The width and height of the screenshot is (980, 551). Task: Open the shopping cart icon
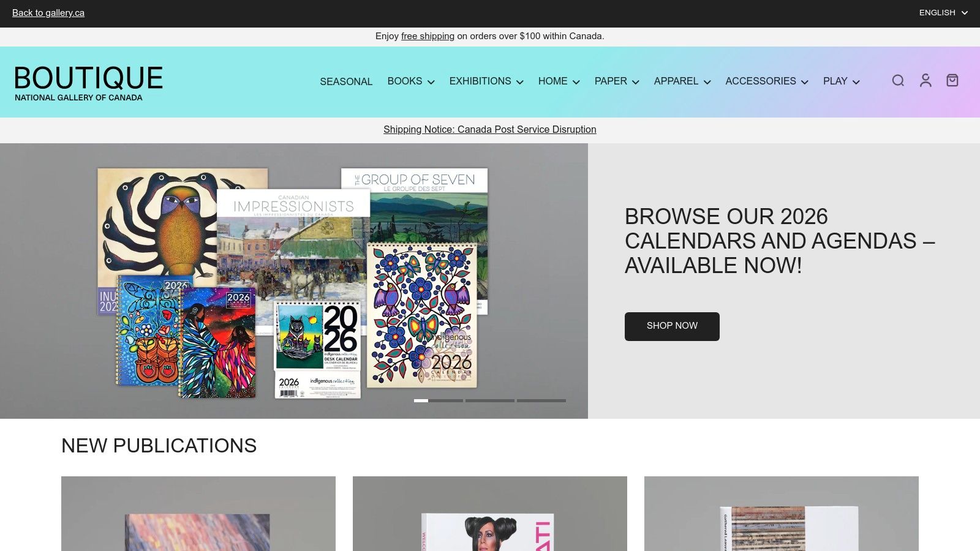click(x=952, y=81)
